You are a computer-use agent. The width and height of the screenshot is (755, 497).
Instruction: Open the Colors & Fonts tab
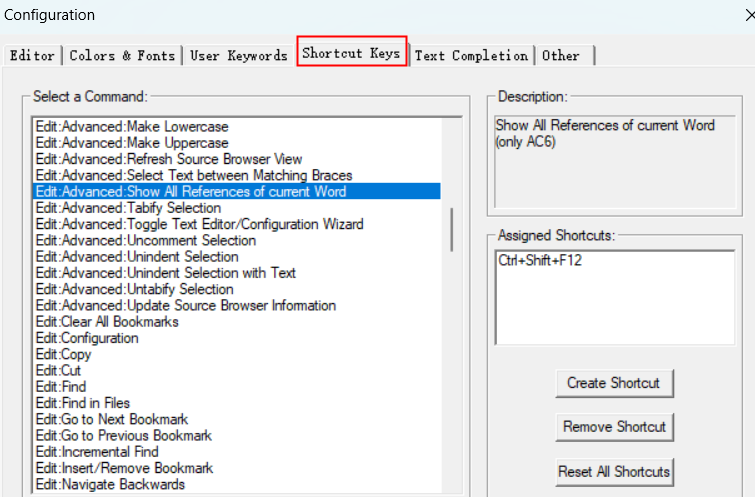pos(122,56)
